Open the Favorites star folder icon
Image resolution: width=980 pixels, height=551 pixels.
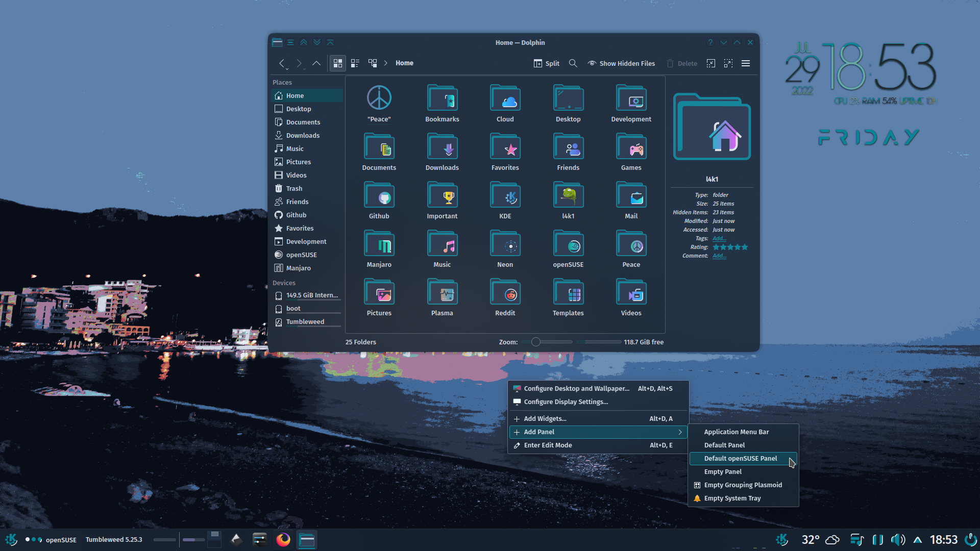coord(505,147)
